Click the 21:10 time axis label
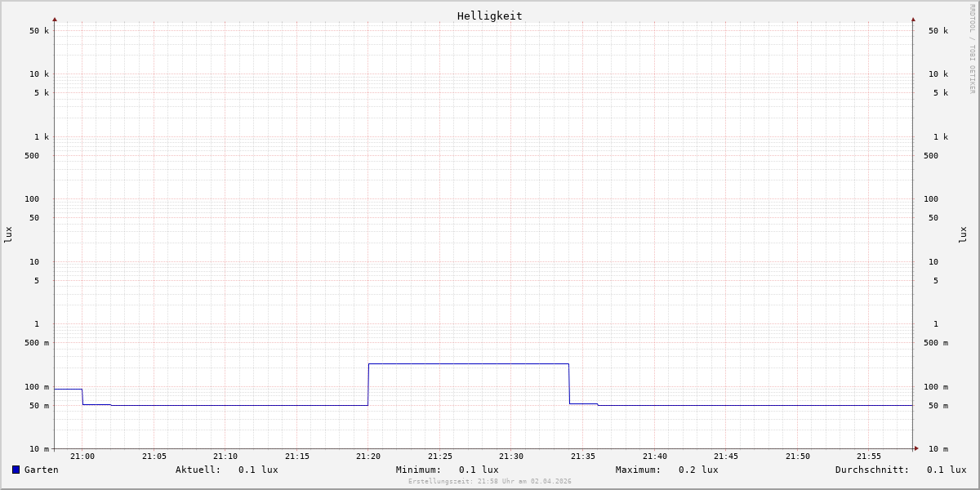 click(225, 457)
